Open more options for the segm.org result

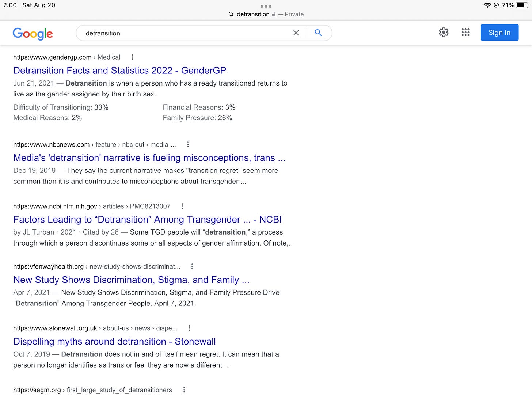point(184,390)
